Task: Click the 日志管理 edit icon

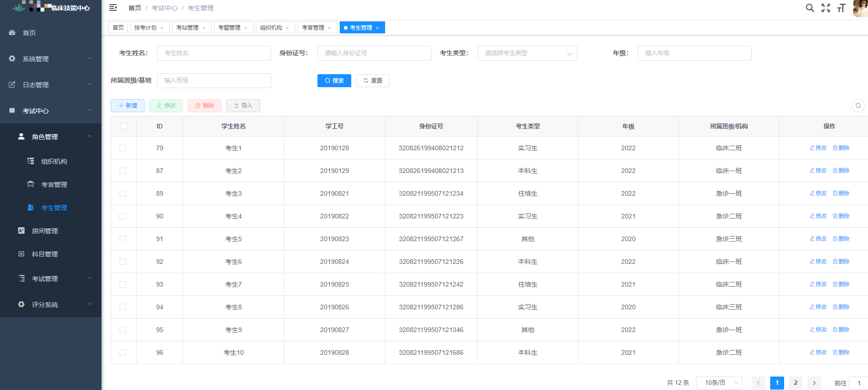Action: pos(12,85)
